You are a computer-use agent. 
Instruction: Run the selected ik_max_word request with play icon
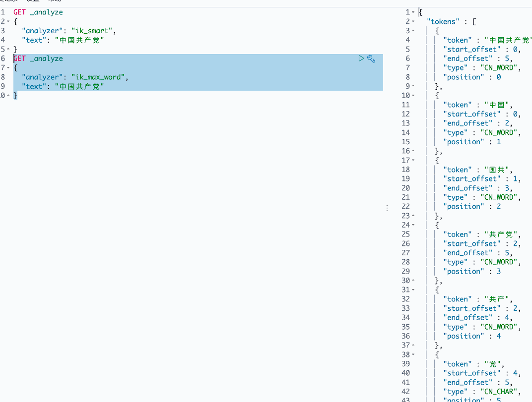[361, 58]
